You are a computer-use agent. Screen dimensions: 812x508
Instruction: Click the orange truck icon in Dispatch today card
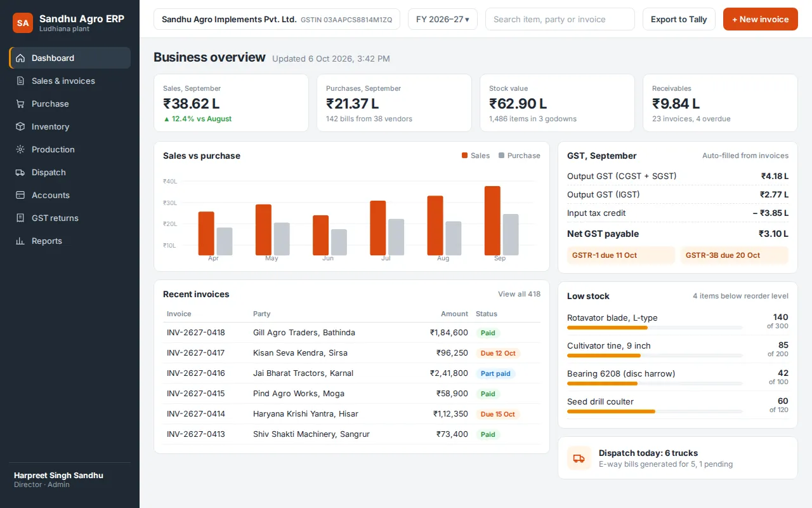579,458
